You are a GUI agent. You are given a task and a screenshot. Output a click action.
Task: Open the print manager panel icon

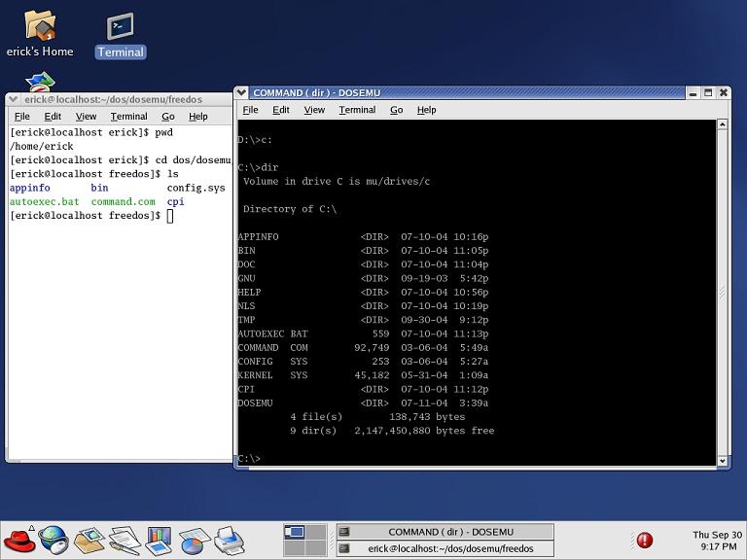[x=230, y=541]
